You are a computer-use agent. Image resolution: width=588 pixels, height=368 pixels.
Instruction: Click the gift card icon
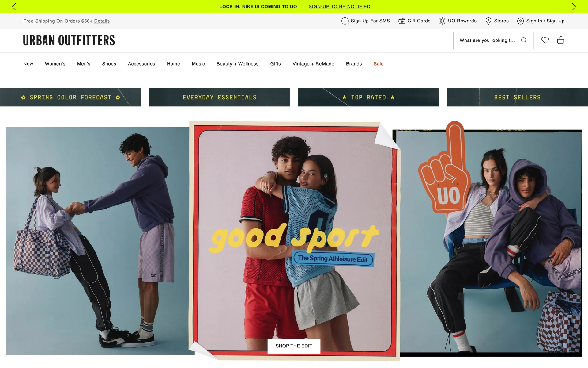pos(401,21)
